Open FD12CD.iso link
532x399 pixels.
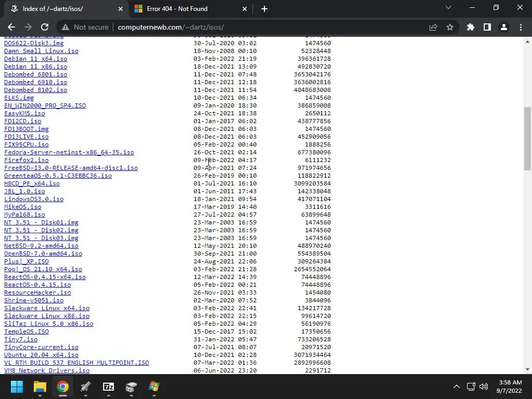(23, 121)
